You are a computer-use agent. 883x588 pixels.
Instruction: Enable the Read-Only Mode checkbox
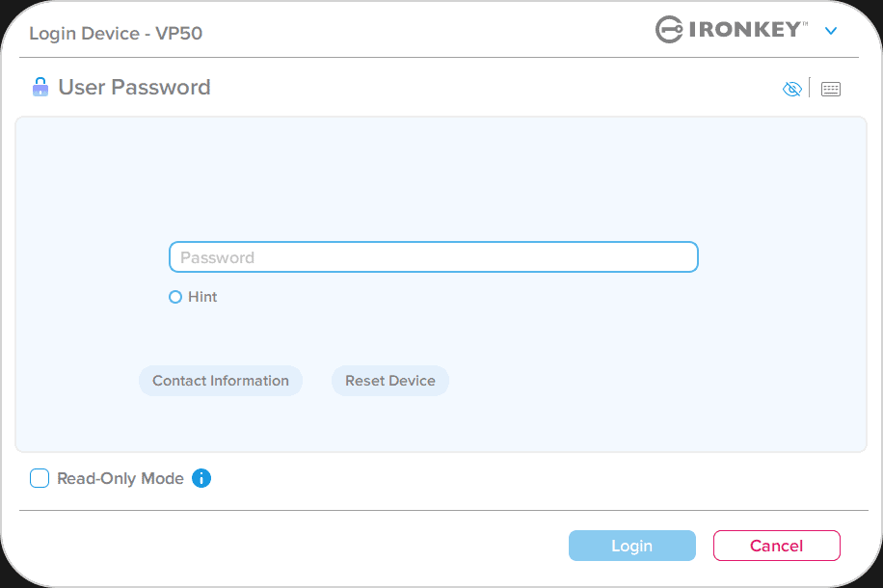pyautogui.click(x=40, y=478)
